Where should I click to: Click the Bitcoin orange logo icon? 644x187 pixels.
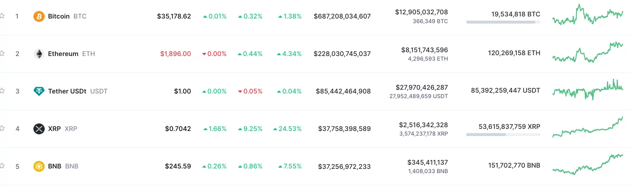tap(39, 16)
